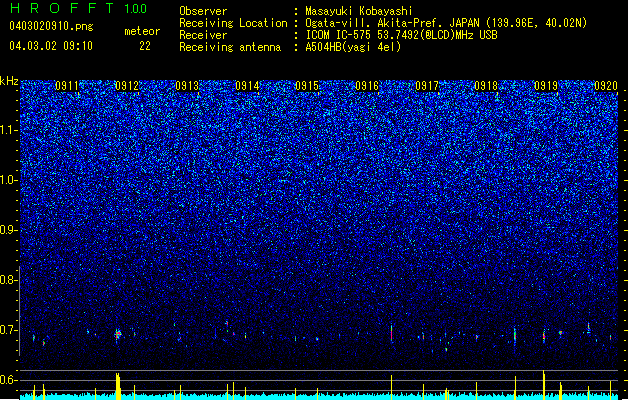
Task: Click the meteor count value 22
Action: coord(145,46)
